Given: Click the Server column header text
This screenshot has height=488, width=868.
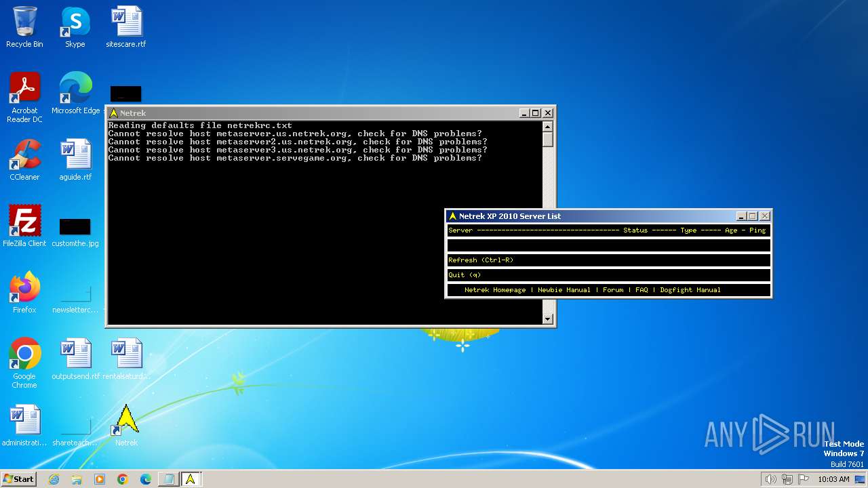Looking at the screenshot, I should (460, 230).
